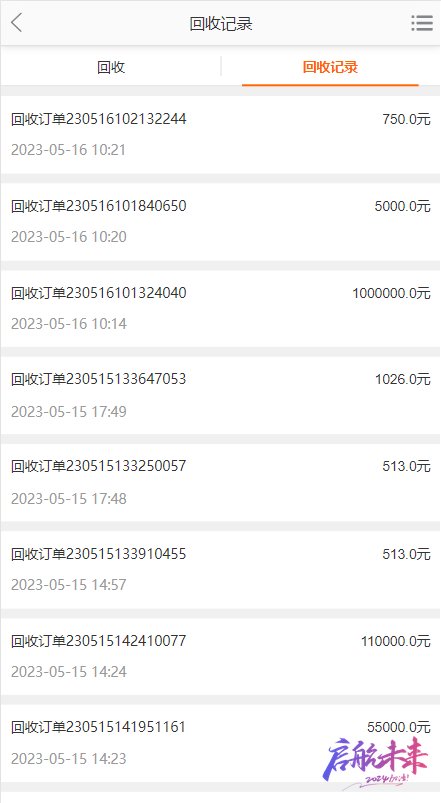Open order 回收订单230515133647053
441x803 pixels.
[x=220, y=395]
